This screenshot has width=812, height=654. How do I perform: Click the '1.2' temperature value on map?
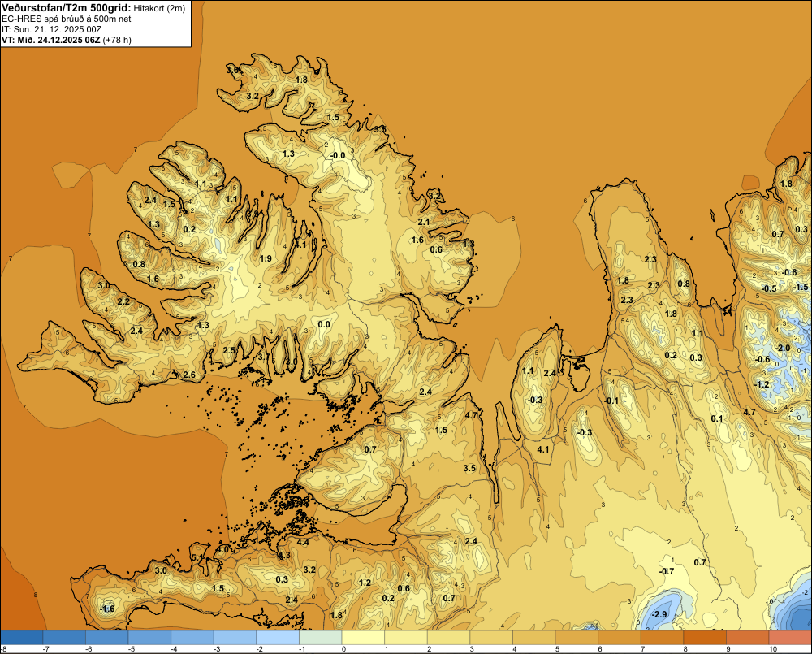[x=365, y=583]
